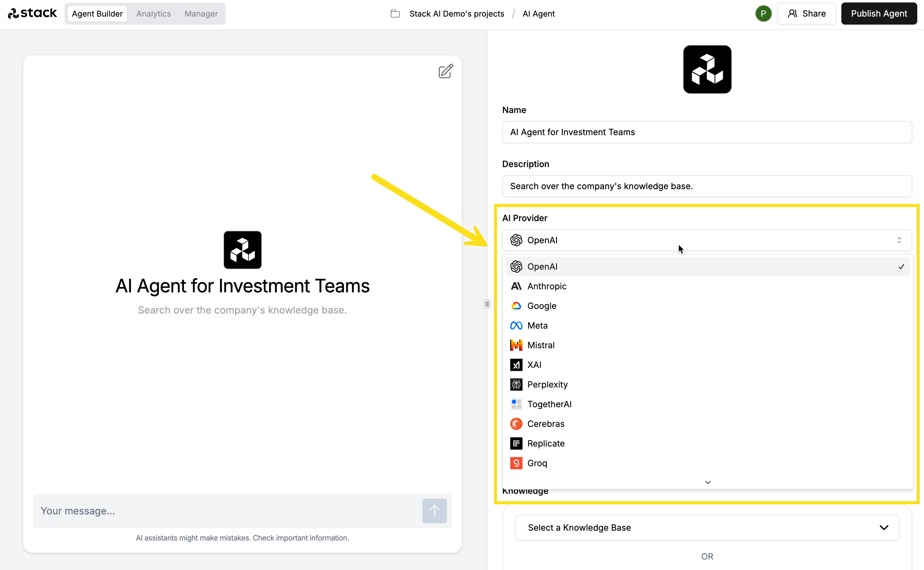The image size is (924, 570).
Task: Switch to the Agent Builder tab
Action: click(97, 14)
